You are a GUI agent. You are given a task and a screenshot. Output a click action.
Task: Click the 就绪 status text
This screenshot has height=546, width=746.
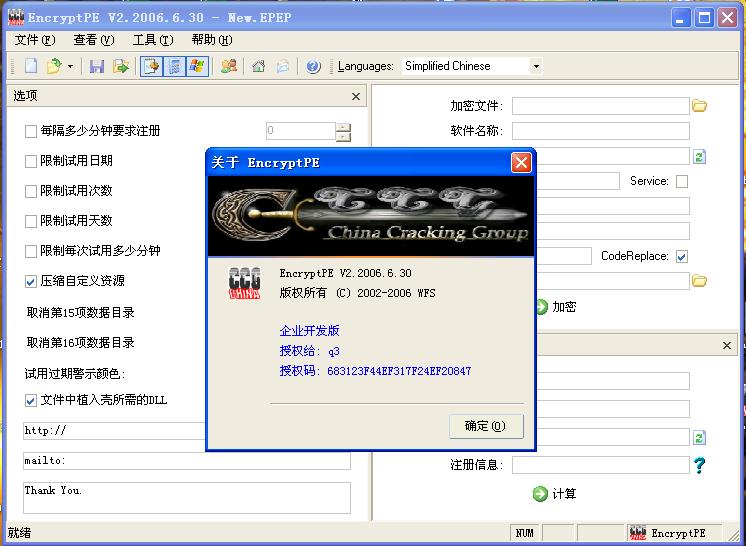point(20,533)
